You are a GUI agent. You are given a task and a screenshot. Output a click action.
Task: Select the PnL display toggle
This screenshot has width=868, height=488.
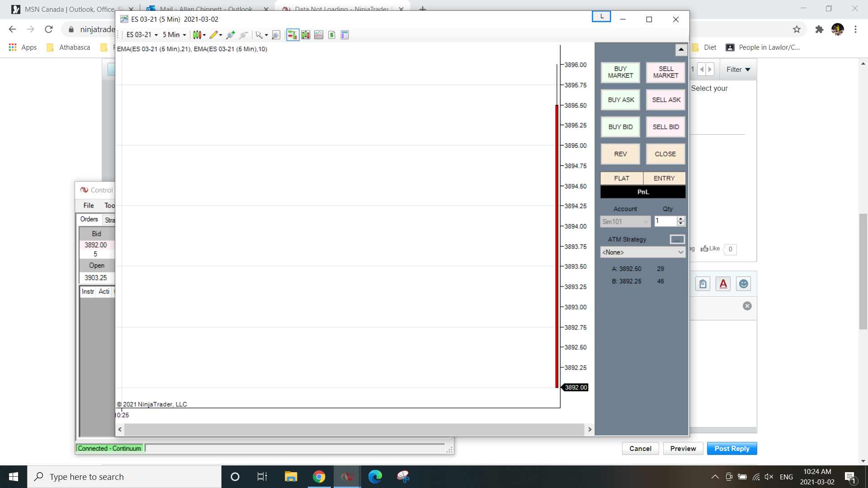tap(642, 192)
